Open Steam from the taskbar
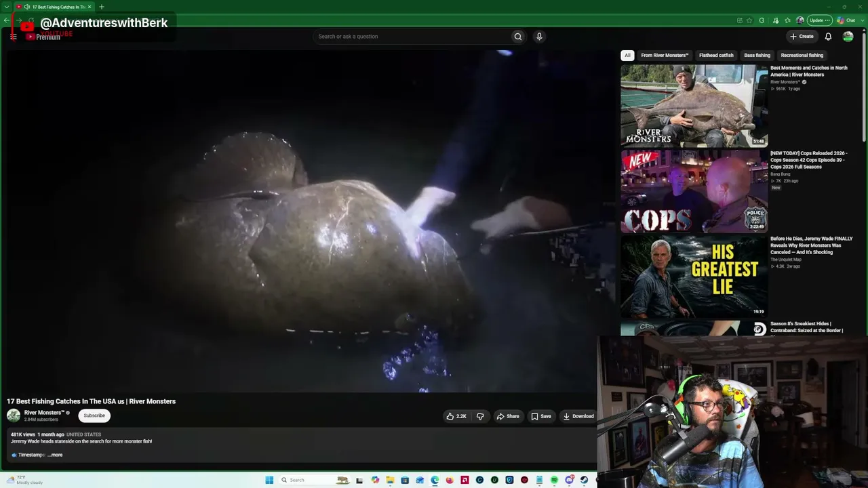This screenshot has width=868, height=488. [x=584, y=480]
